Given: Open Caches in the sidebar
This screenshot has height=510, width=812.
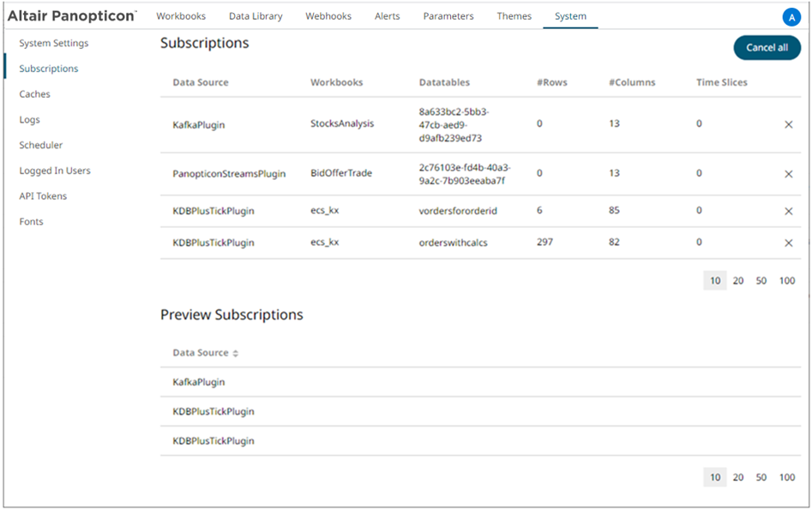Looking at the screenshot, I should [35, 94].
